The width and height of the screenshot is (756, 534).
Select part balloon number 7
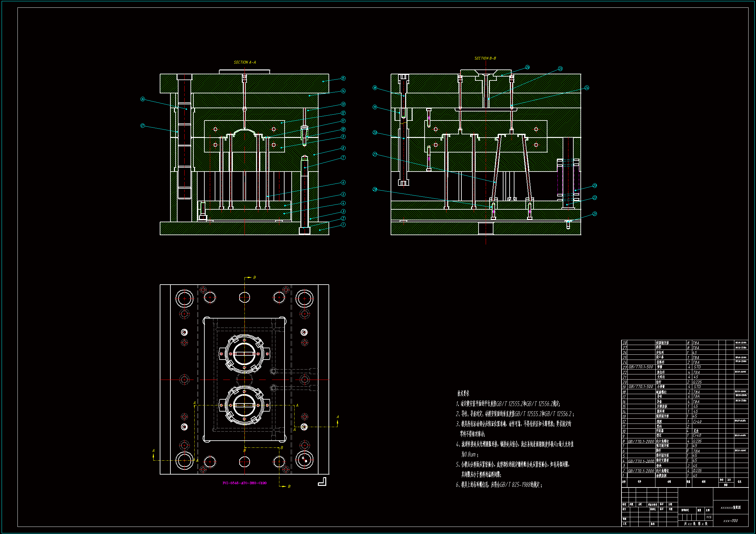343,158
